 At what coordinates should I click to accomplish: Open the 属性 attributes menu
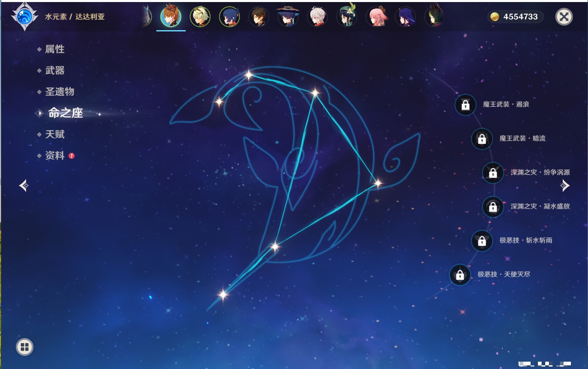coord(55,49)
